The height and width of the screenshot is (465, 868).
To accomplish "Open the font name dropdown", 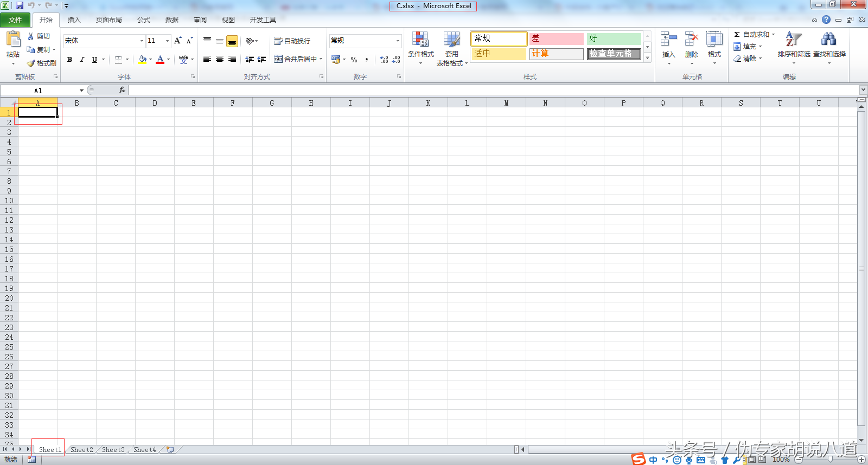I will [x=142, y=41].
